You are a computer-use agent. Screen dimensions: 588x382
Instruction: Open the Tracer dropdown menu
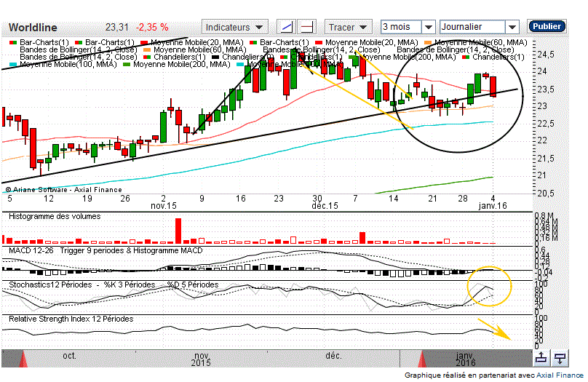(348, 27)
